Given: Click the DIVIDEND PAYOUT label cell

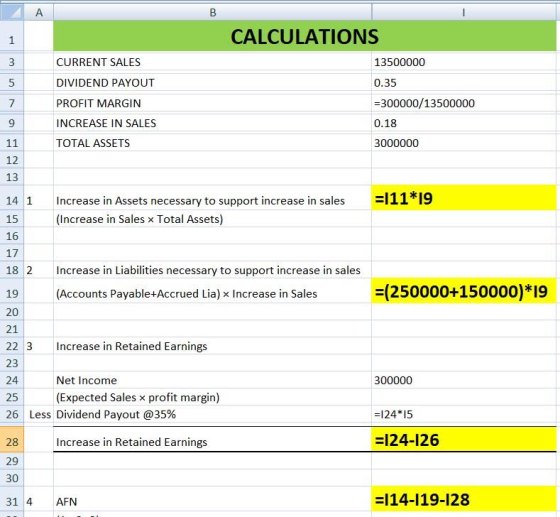Looking at the screenshot, I should [x=212, y=83].
